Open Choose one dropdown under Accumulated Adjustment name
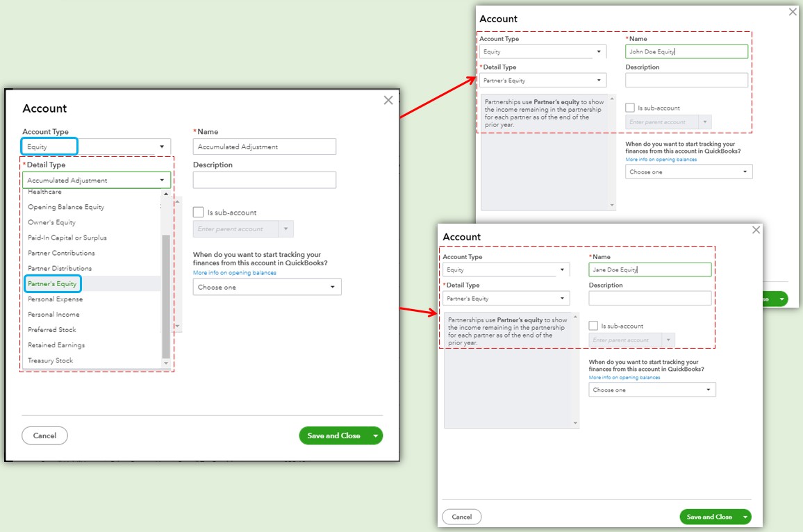Image resolution: width=803 pixels, height=532 pixels. [267, 287]
